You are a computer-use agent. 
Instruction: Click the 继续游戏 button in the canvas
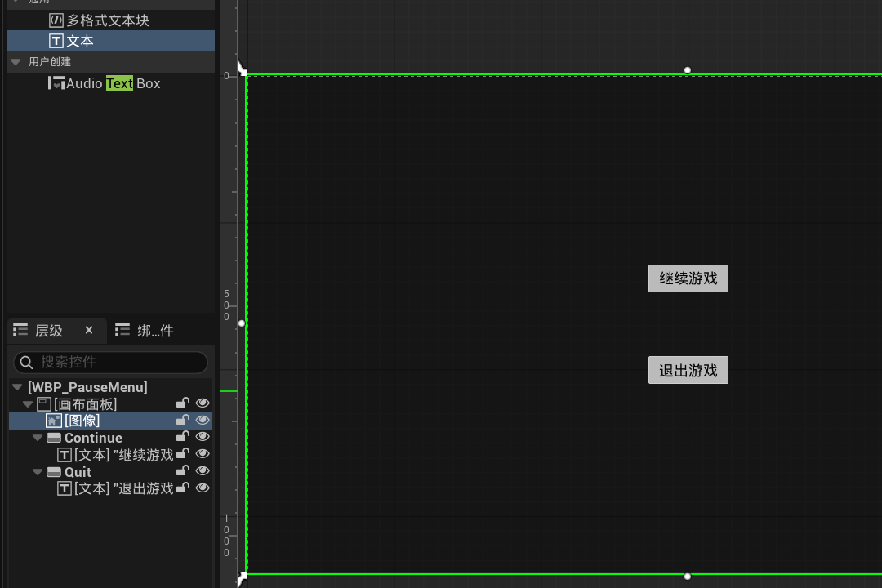688,278
